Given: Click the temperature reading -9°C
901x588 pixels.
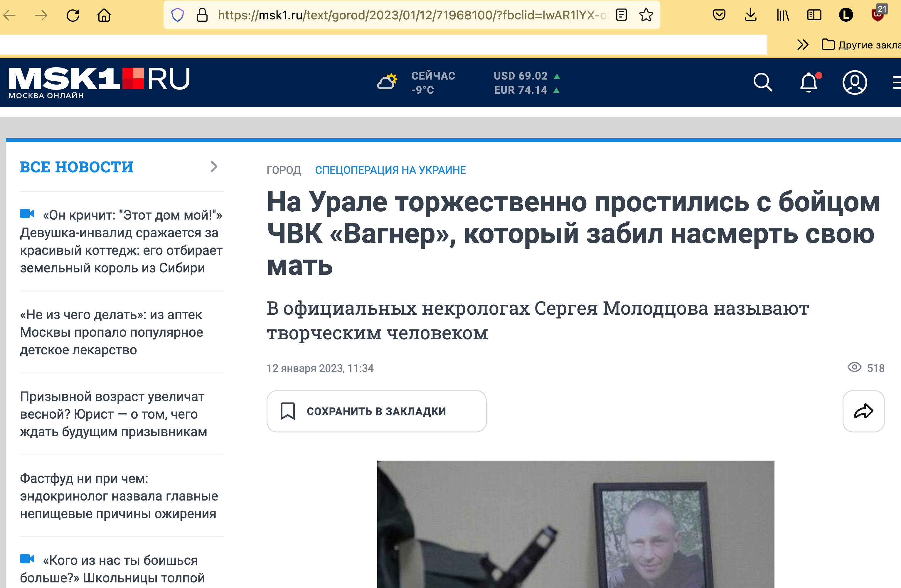Looking at the screenshot, I should point(422,90).
